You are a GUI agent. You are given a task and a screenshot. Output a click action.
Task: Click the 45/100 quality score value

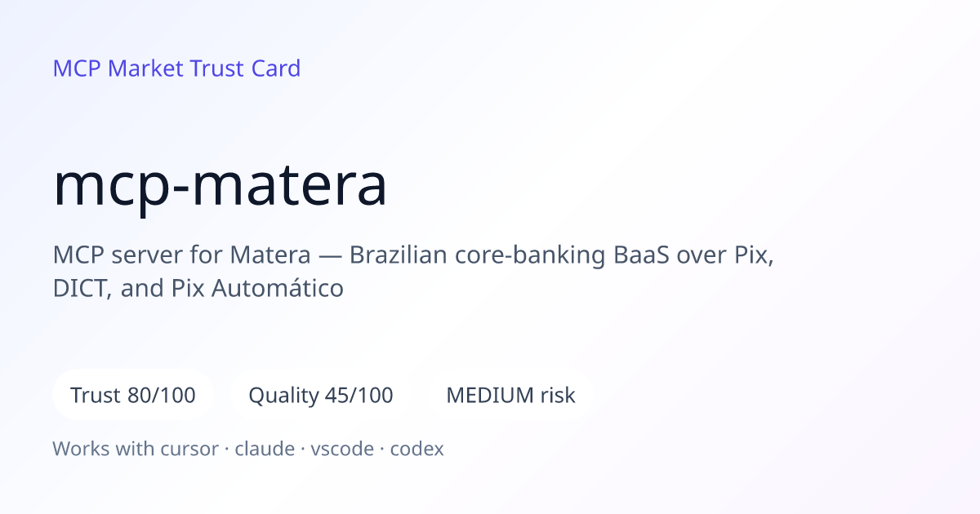pyautogui.click(x=359, y=396)
